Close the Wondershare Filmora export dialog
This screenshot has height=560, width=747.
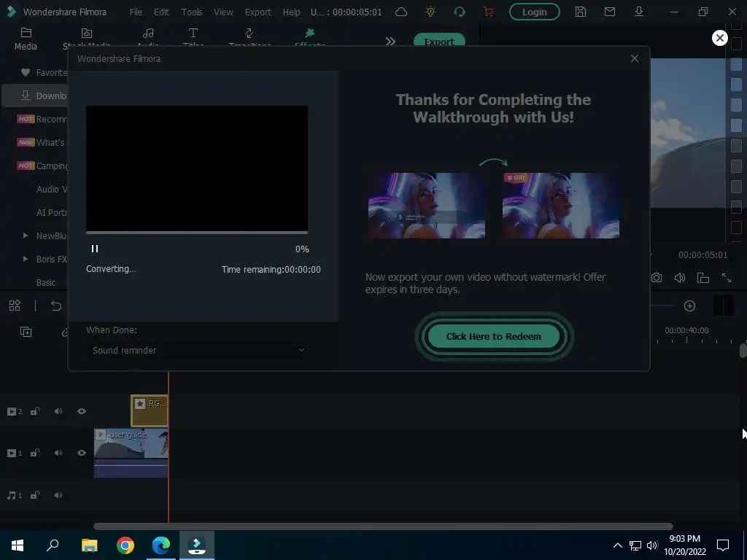tap(635, 58)
